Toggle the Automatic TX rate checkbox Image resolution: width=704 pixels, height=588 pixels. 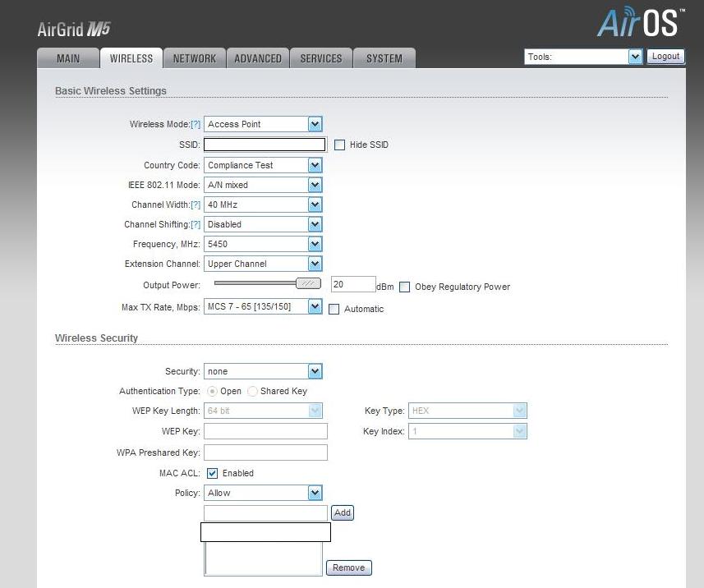[334, 310]
